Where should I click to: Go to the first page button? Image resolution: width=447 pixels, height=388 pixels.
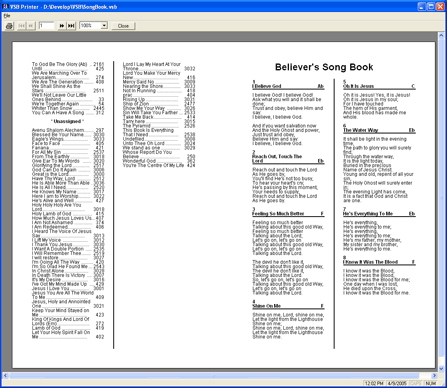pos(22,26)
